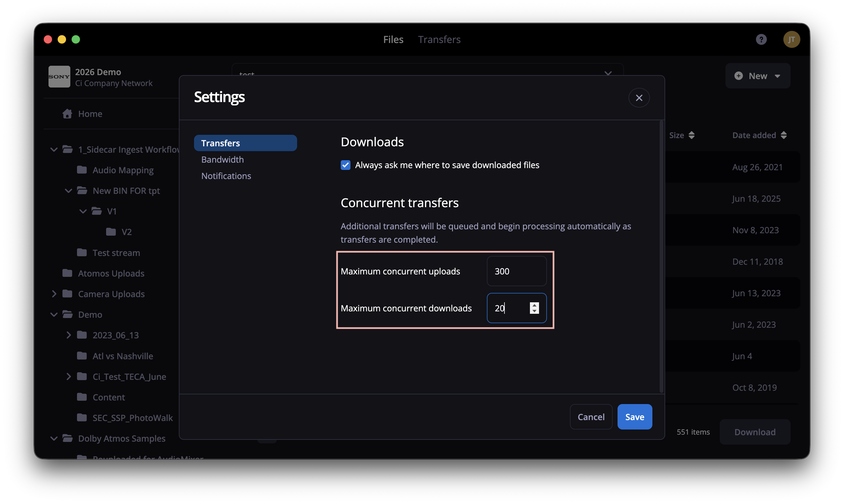
Task: Click the plus icon in New button
Action: (738, 76)
